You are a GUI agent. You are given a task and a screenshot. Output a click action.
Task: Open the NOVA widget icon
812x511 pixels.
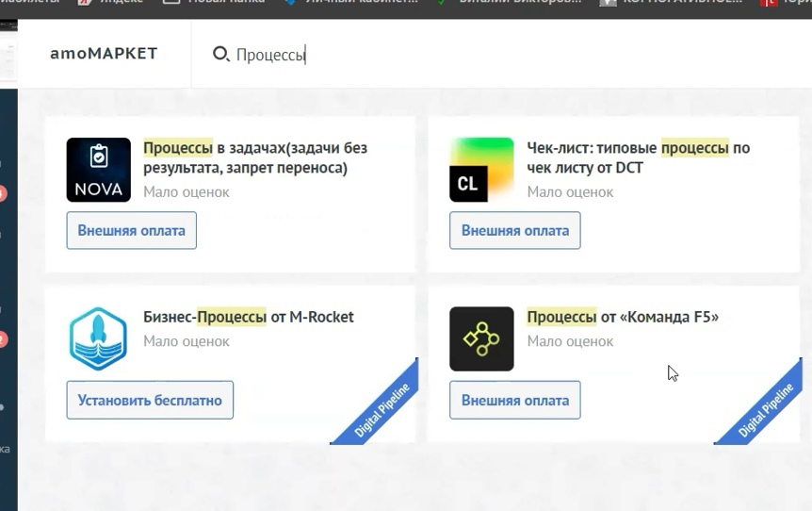pyautogui.click(x=98, y=170)
